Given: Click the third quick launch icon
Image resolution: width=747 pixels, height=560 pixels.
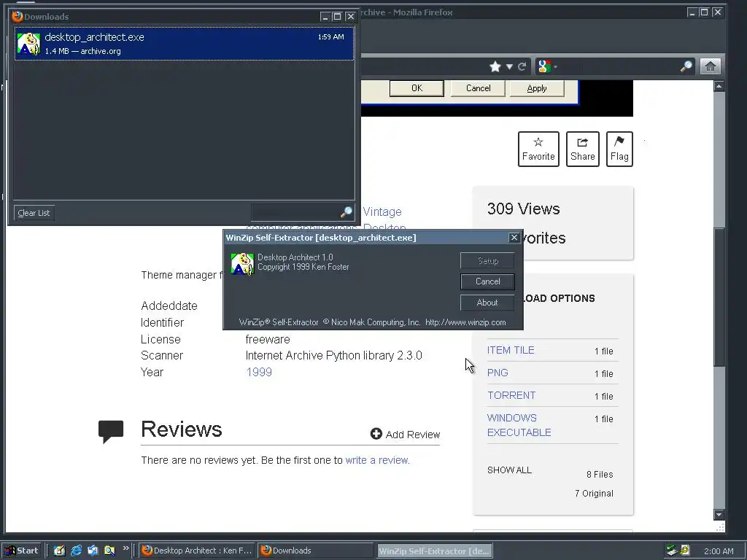Looking at the screenshot, I should pyautogui.click(x=93, y=551).
